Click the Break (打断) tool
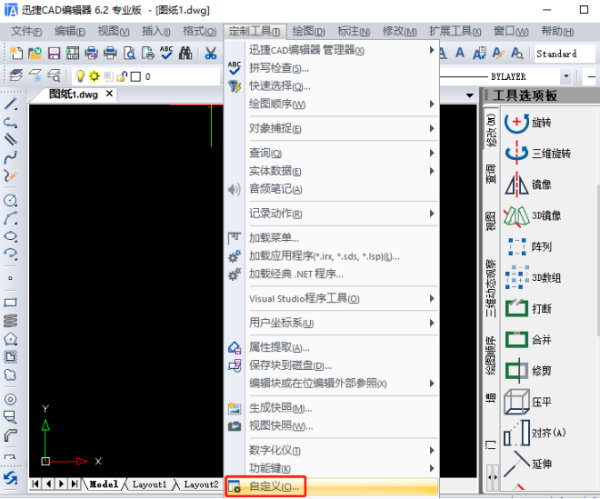The width and height of the screenshot is (600, 499). pyautogui.click(x=528, y=308)
